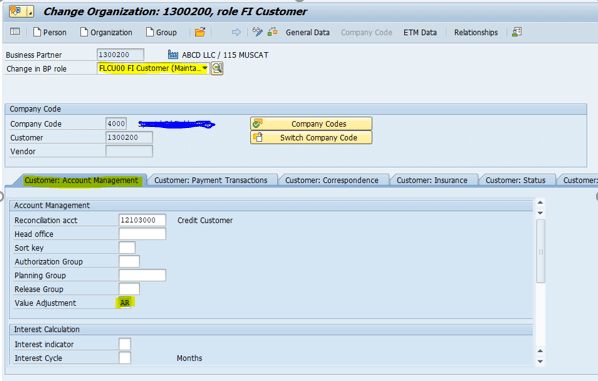Click the 'Credit Customer' description text
598x381 pixels.
(205, 220)
